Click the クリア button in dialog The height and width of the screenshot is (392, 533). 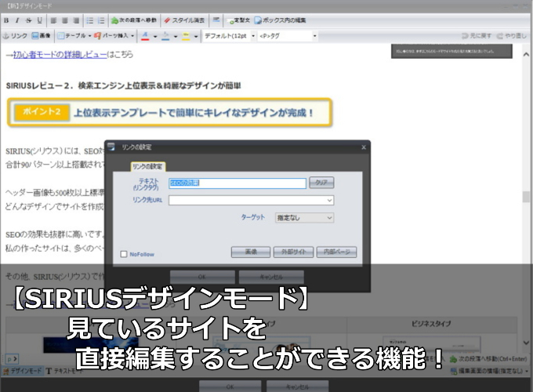coord(321,183)
